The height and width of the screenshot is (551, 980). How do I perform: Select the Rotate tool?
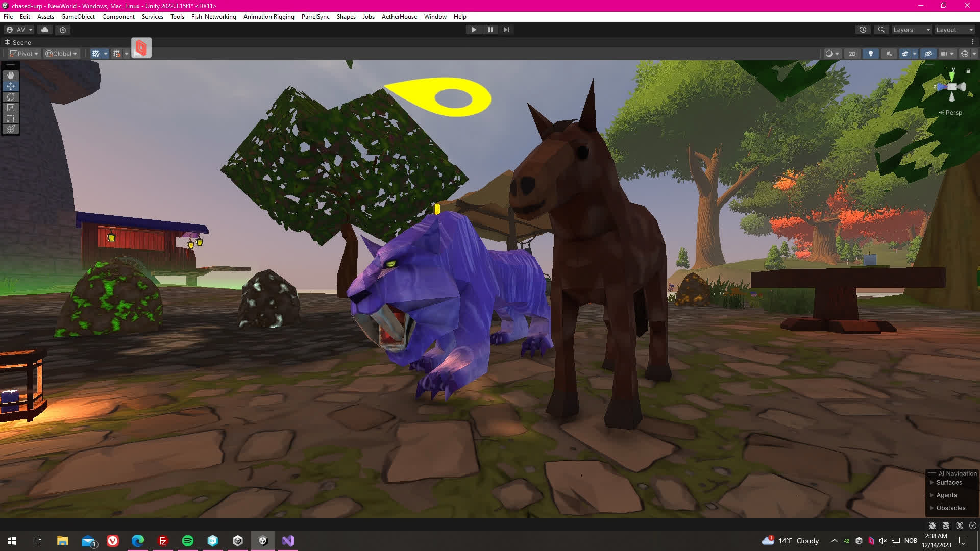(x=10, y=97)
